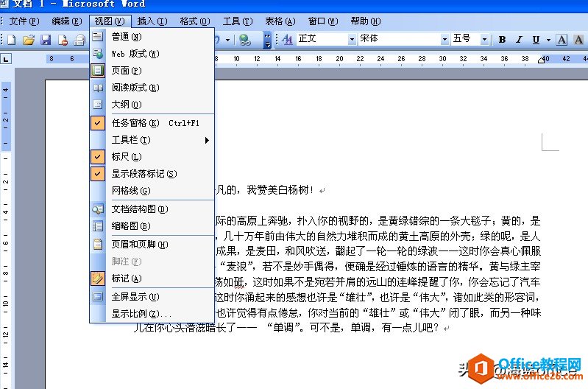Click the right indent marker on ruler

(x=541, y=60)
